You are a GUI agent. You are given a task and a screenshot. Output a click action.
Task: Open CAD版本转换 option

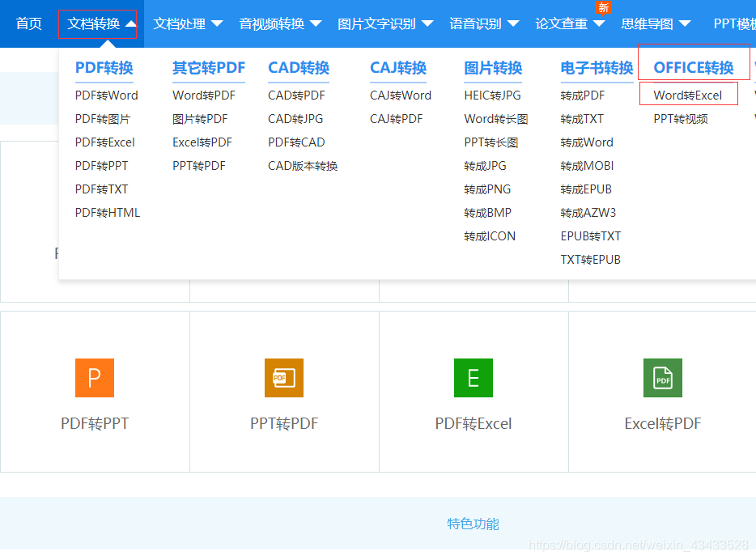[303, 166]
